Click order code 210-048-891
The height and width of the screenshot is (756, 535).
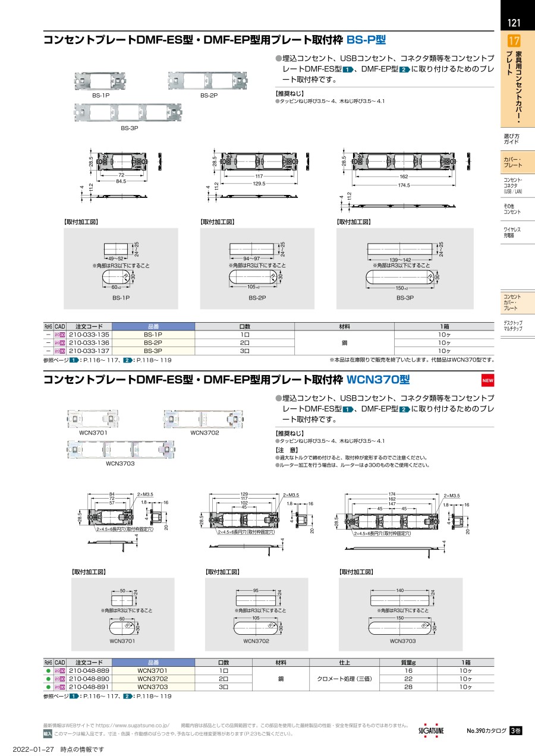point(90,686)
